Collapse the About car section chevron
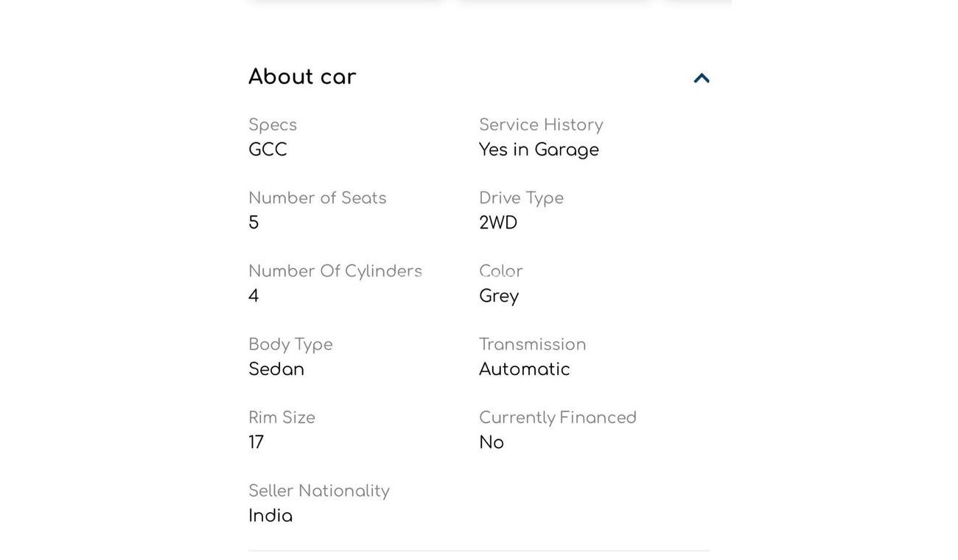The height and width of the screenshot is (560, 958). 702,78
